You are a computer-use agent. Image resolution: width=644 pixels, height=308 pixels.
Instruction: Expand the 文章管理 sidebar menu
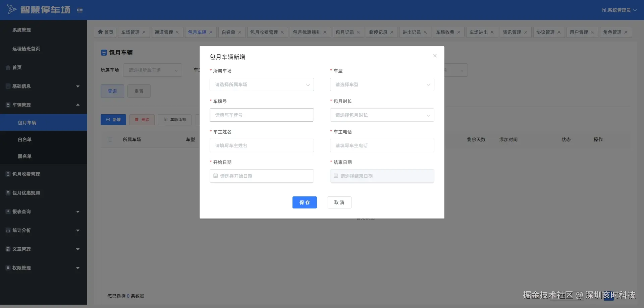coord(44,249)
